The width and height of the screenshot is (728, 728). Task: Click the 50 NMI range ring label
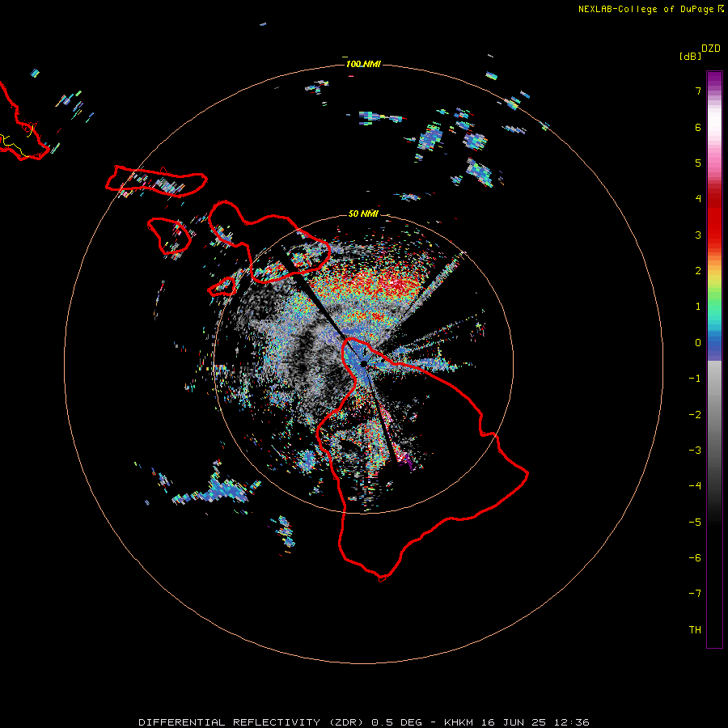(x=363, y=214)
